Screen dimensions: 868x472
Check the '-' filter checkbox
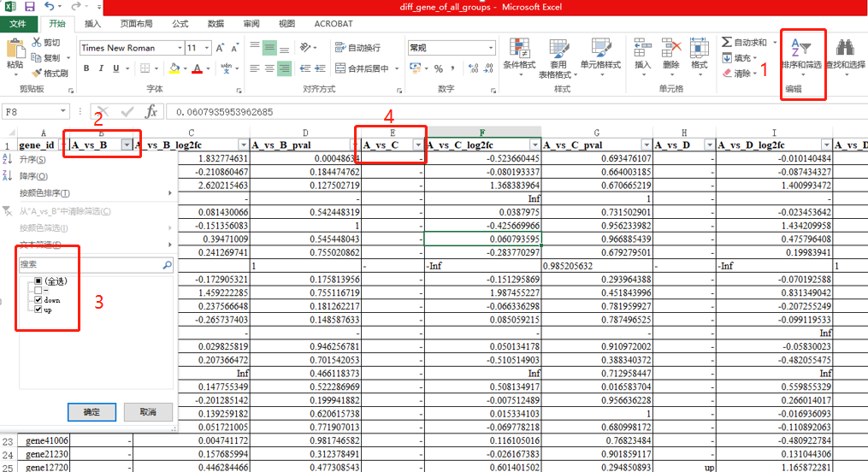[38, 291]
